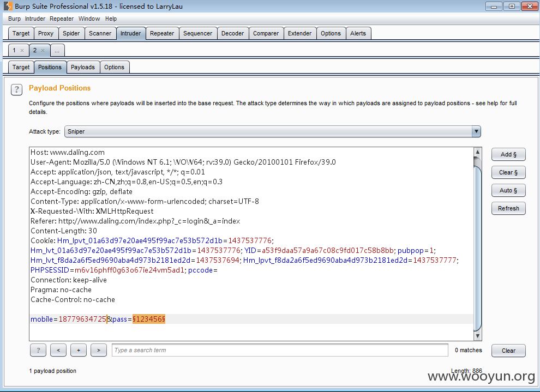Expand the Attack type dropdown

(476, 131)
